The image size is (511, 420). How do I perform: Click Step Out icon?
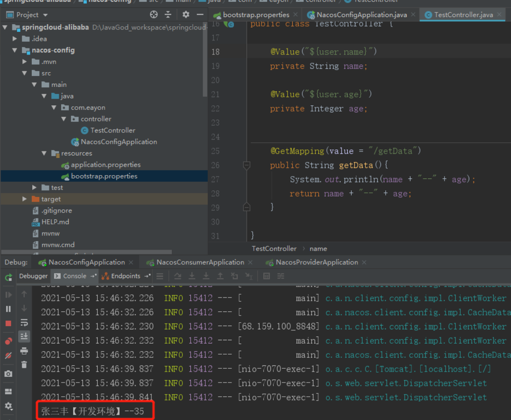[x=220, y=276]
